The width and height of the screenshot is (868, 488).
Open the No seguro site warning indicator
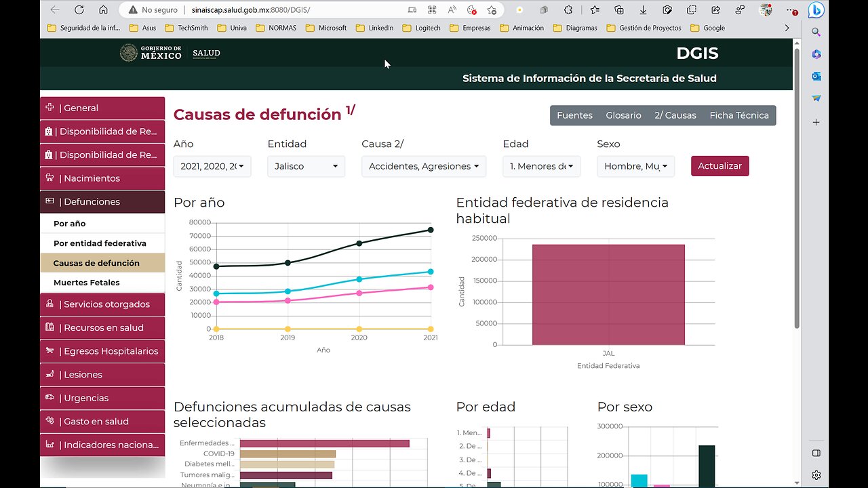click(153, 10)
